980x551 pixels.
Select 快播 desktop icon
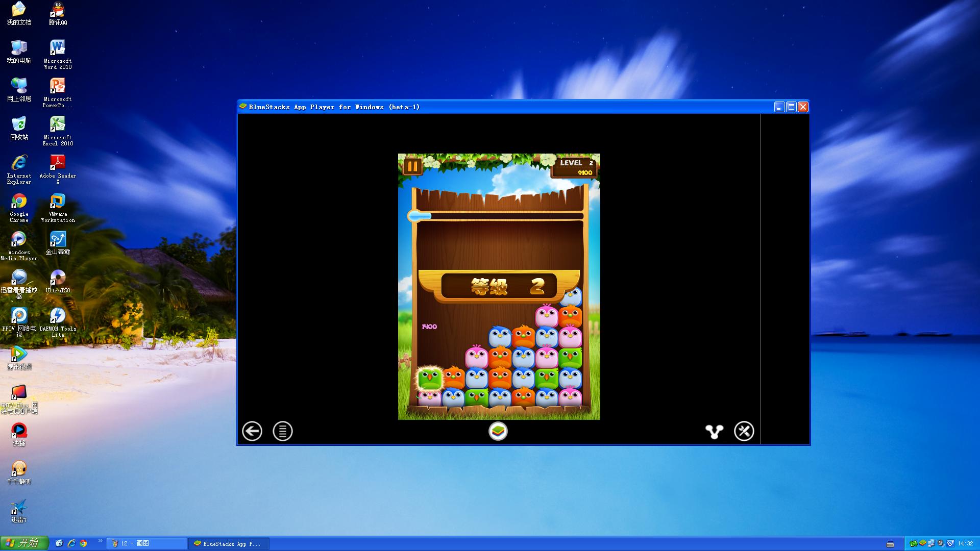click(19, 434)
